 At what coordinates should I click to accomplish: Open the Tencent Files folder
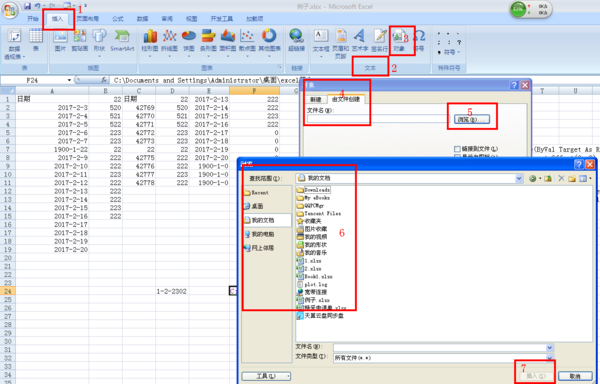[319, 213]
